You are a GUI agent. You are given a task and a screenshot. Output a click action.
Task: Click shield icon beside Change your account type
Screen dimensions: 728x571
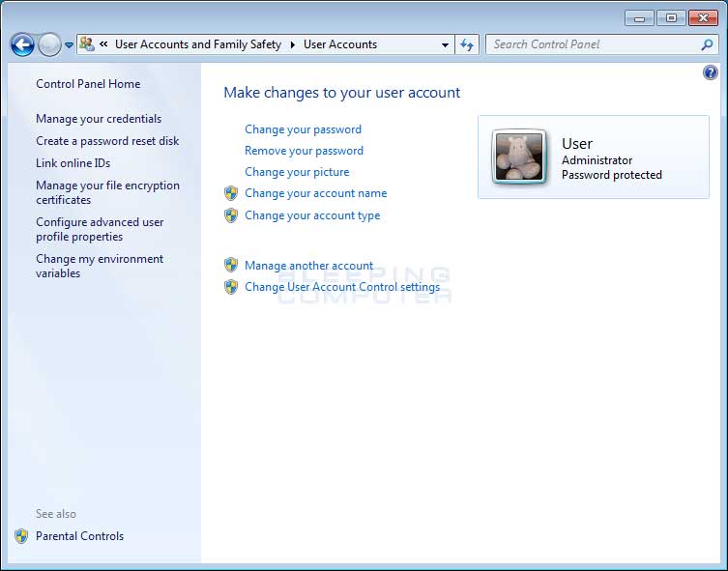[231, 215]
